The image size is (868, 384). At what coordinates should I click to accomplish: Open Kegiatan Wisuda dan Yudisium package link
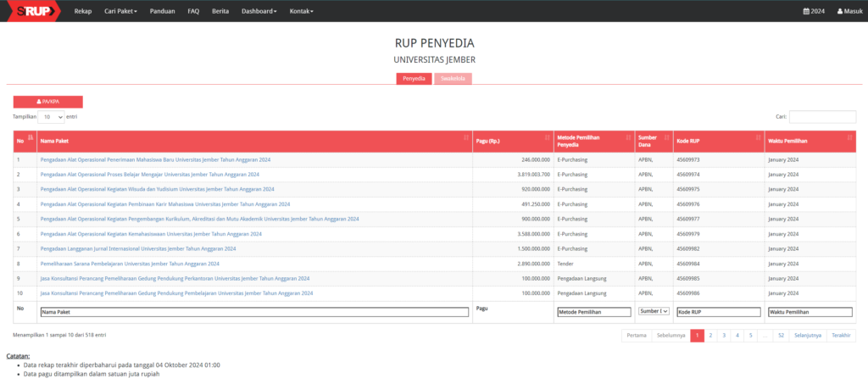point(157,189)
